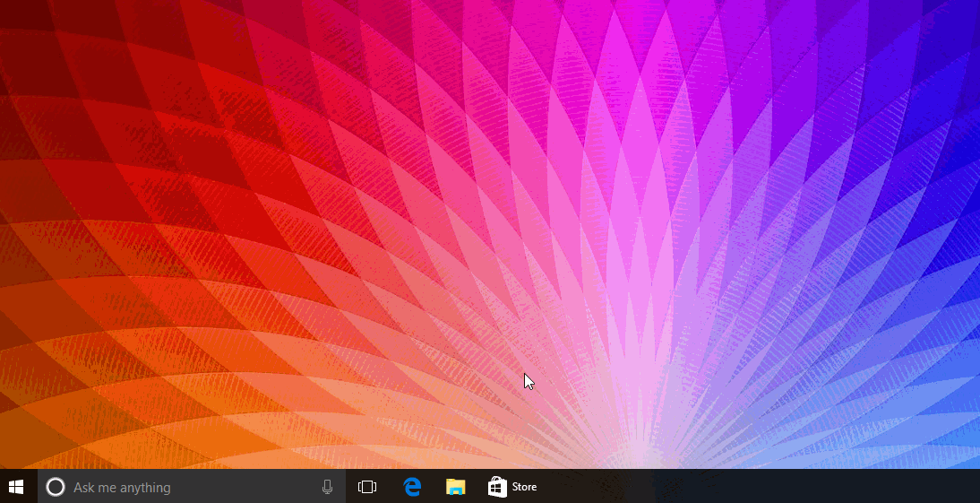Click the Cortana circle icon

click(x=56, y=487)
